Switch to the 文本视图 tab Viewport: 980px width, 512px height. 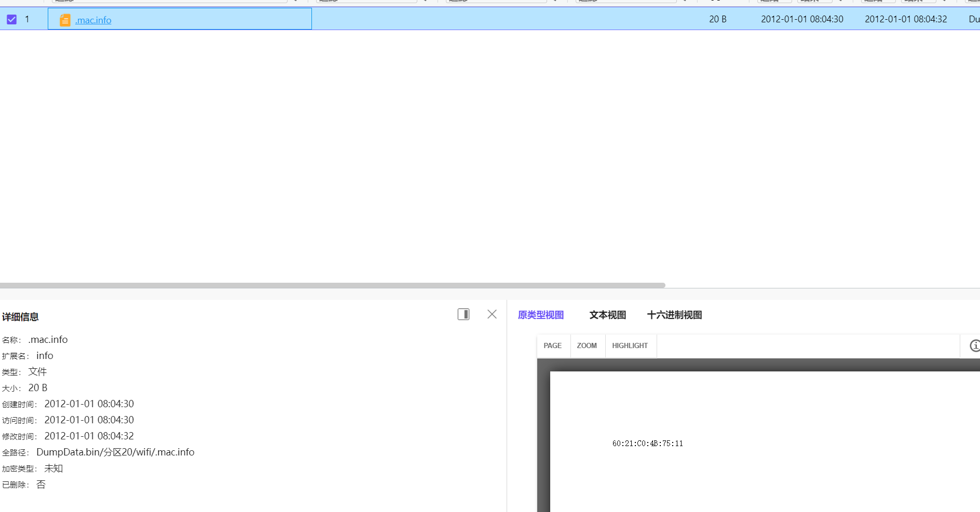(x=608, y=315)
